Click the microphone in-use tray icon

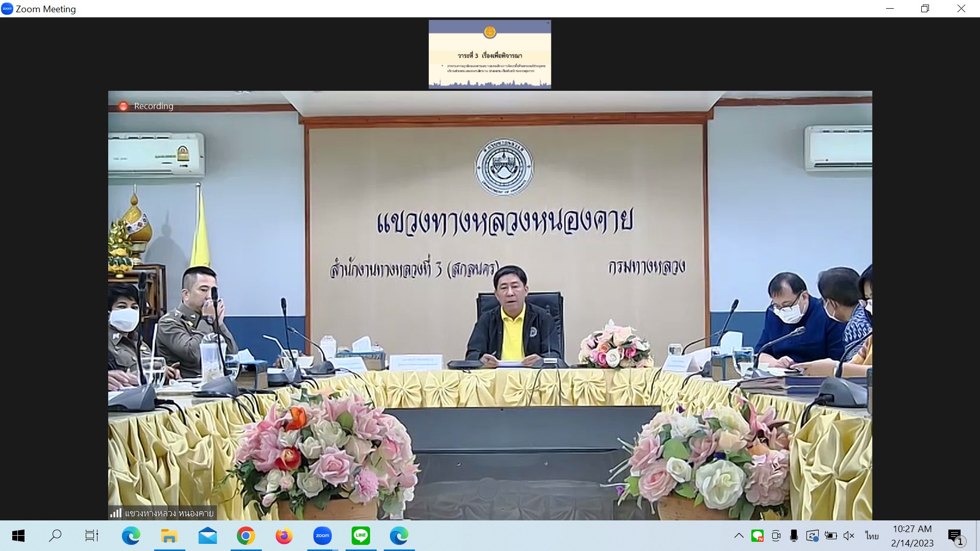pyautogui.click(x=794, y=536)
